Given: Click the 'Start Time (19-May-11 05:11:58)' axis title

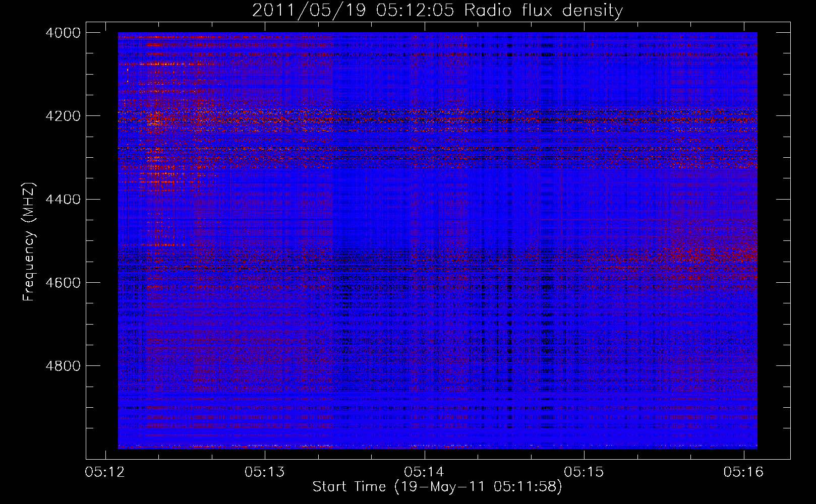Looking at the screenshot, I should (x=437, y=487).
